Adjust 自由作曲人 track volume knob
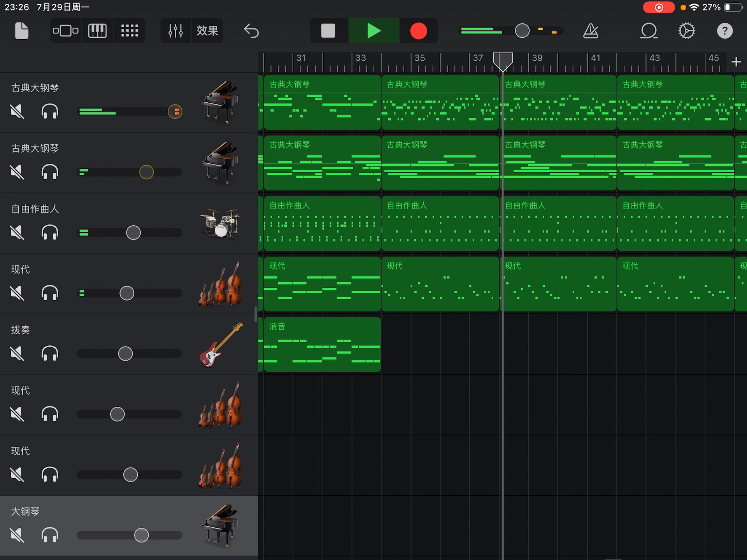Screen dimensions: 747x560 [x=133, y=233]
